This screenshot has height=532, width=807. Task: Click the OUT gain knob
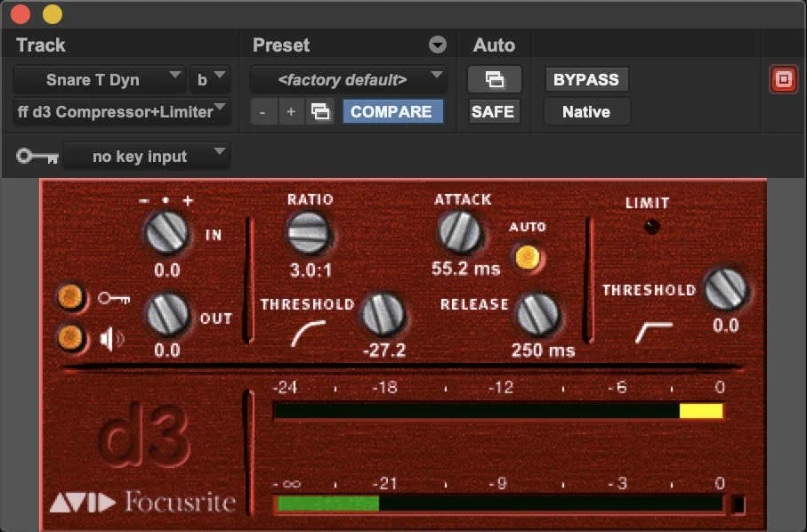point(168,314)
